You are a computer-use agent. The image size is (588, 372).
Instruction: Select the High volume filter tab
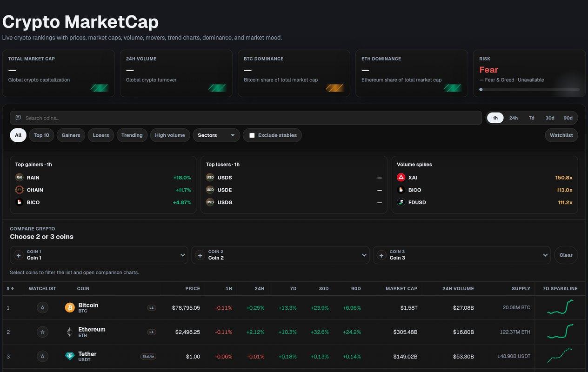tap(170, 135)
